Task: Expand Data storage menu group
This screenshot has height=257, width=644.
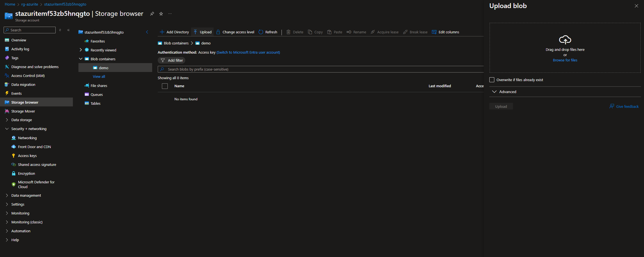Action: pos(7,120)
